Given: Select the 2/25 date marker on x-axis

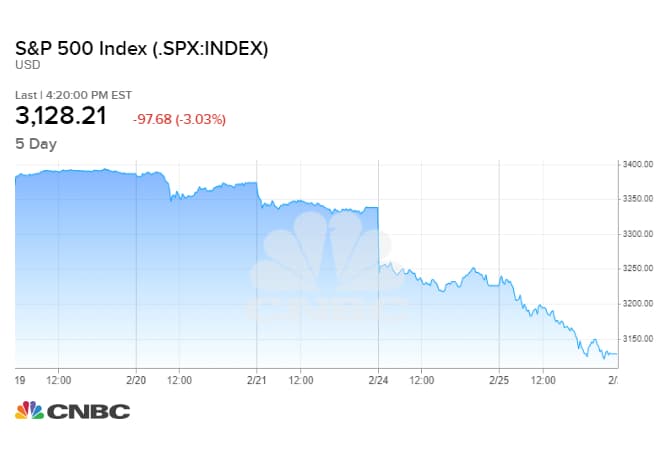Looking at the screenshot, I should click(499, 380).
